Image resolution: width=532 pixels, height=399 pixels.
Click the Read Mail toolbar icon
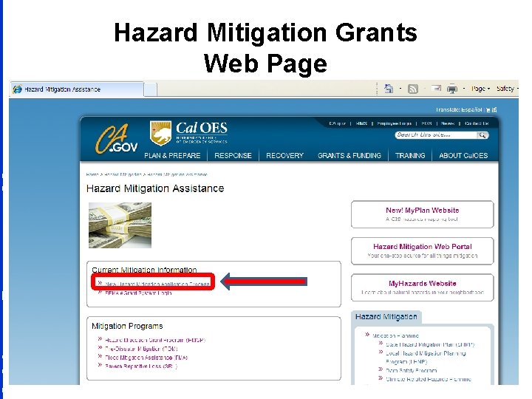436,89
